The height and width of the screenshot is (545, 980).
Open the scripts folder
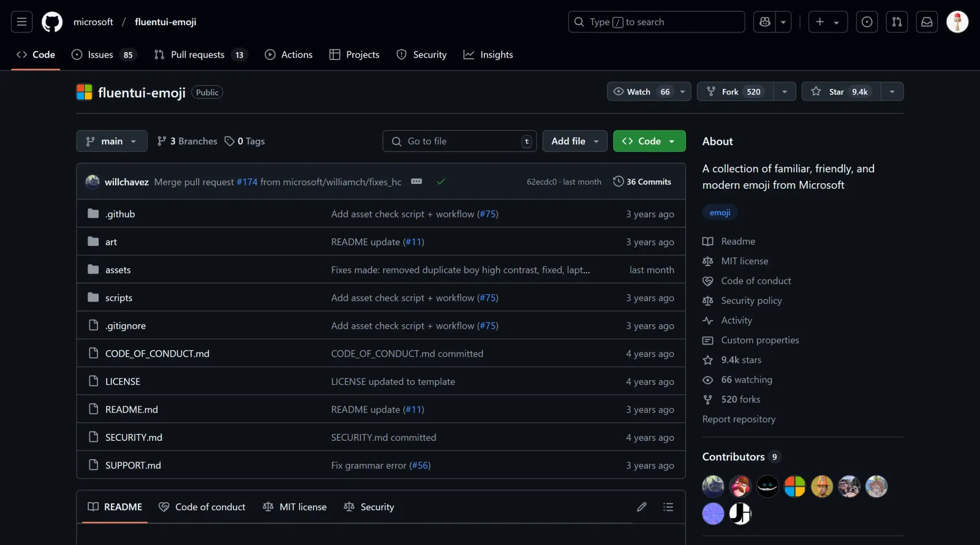(119, 298)
